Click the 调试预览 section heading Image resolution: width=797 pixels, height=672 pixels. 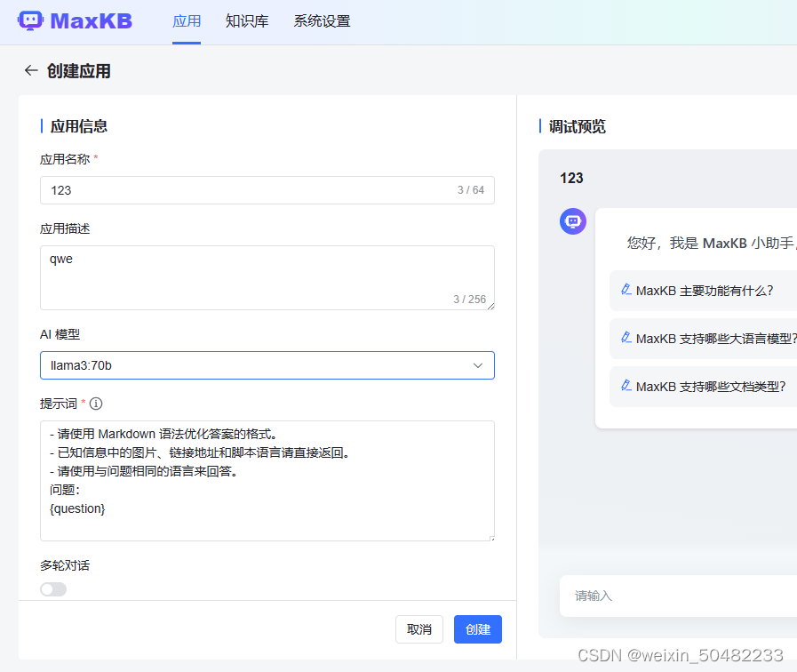click(578, 126)
